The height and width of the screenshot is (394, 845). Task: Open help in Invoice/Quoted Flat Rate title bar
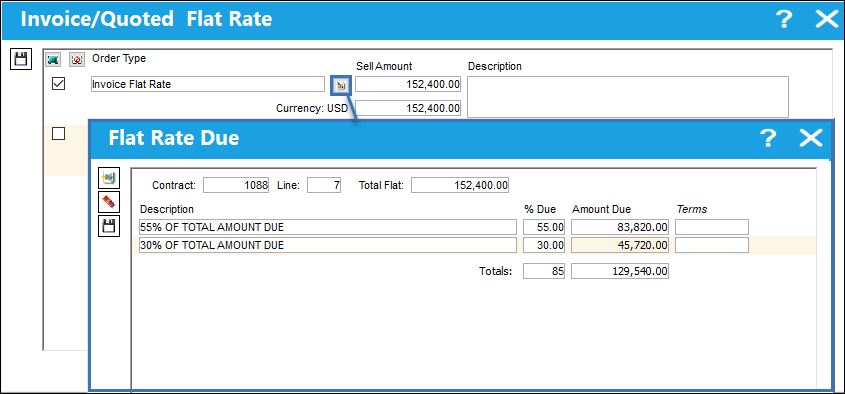pyautogui.click(x=784, y=19)
